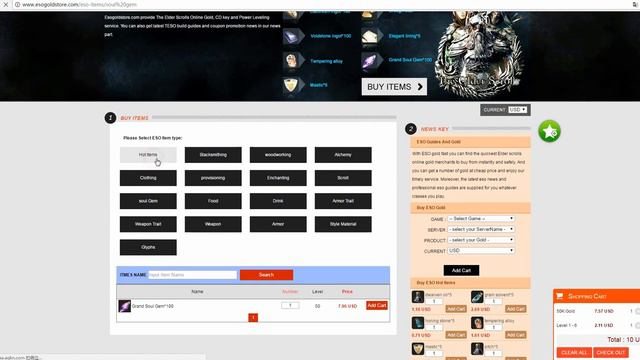Select the woodworking category
Screen dimensions: 640x360
coord(278,155)
